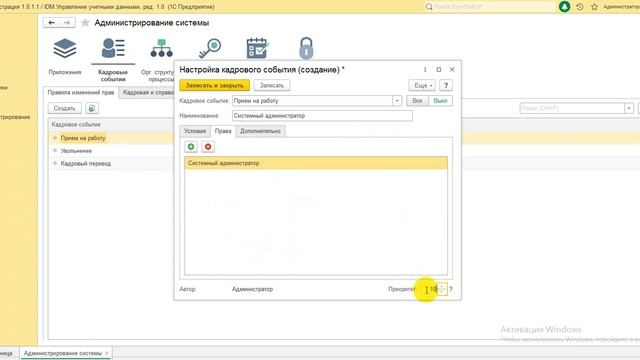The width and height of the screenshot is (640, 360).
Task: Open the padlock section icon
Action: point(306,49)
